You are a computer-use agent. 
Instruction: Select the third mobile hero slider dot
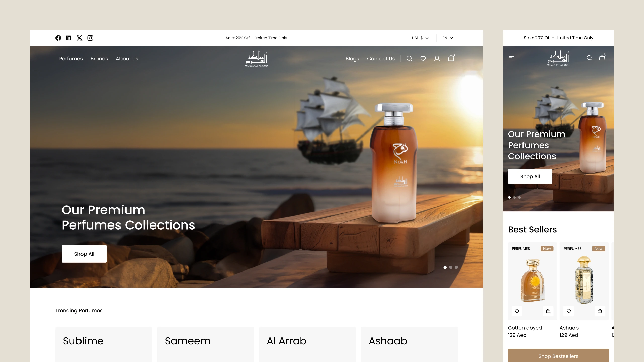(519, 197)
